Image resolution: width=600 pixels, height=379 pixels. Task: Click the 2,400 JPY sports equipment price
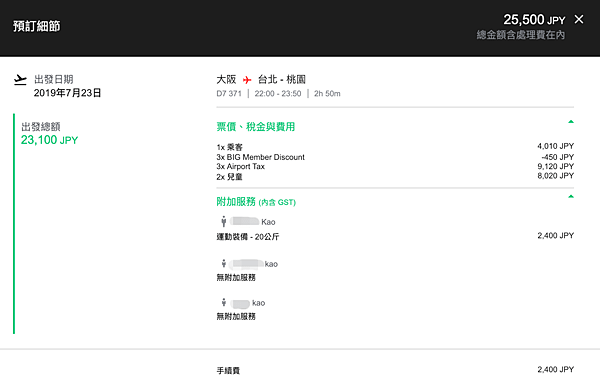tap(556, 235)
